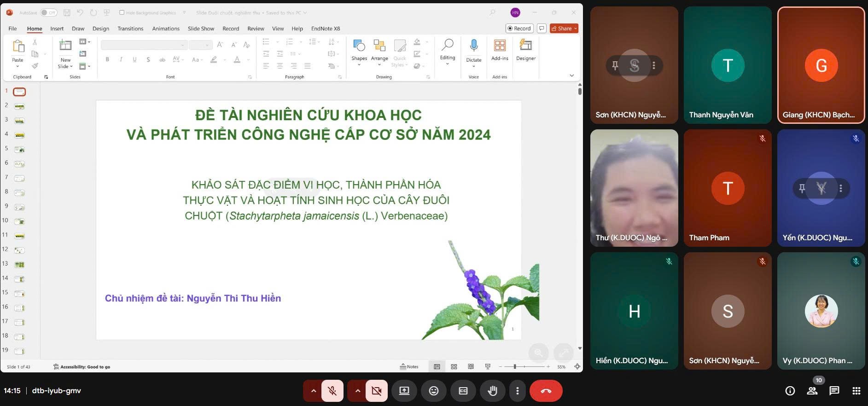Open the chat panel icon

pyautogui.click(x=834, y=391)
